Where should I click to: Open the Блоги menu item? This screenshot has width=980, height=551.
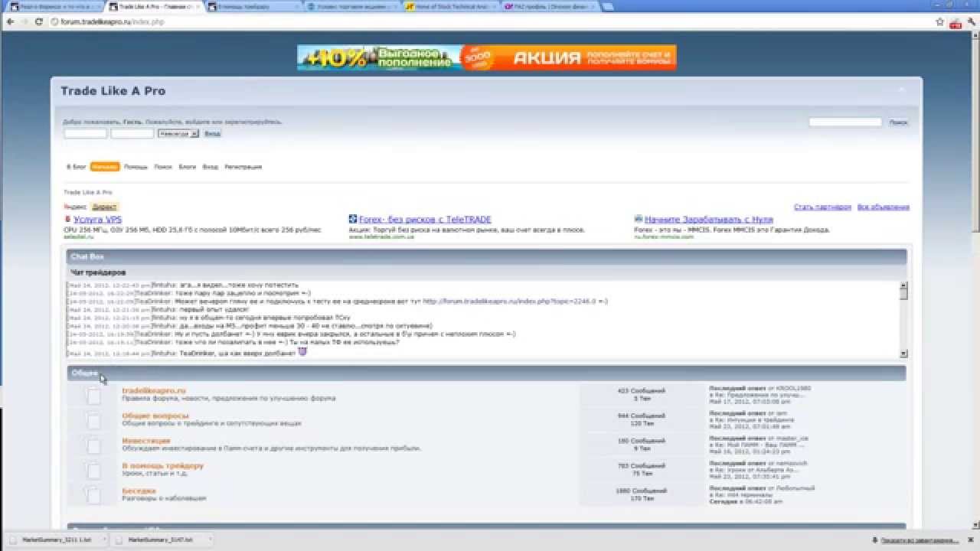point(188,167)
